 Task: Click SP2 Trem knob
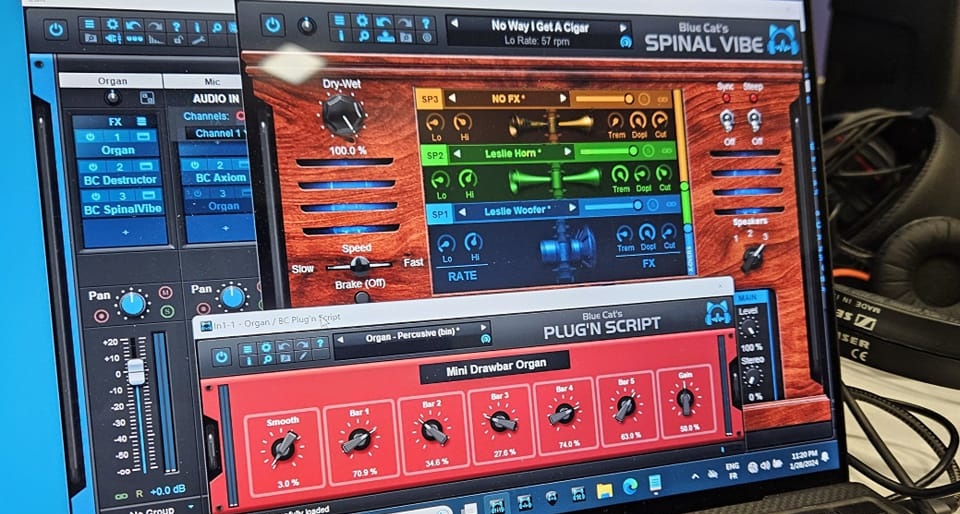coord(620,175)
